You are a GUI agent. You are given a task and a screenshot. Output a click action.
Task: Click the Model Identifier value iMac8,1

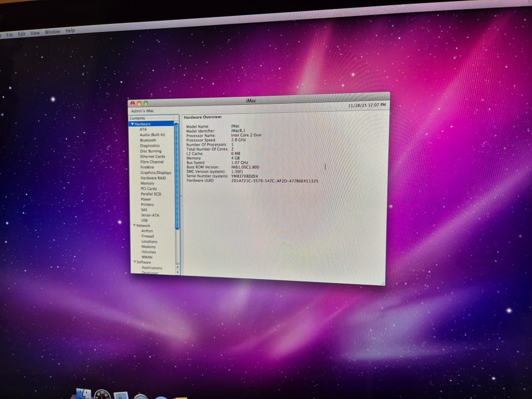coord(238,131)
